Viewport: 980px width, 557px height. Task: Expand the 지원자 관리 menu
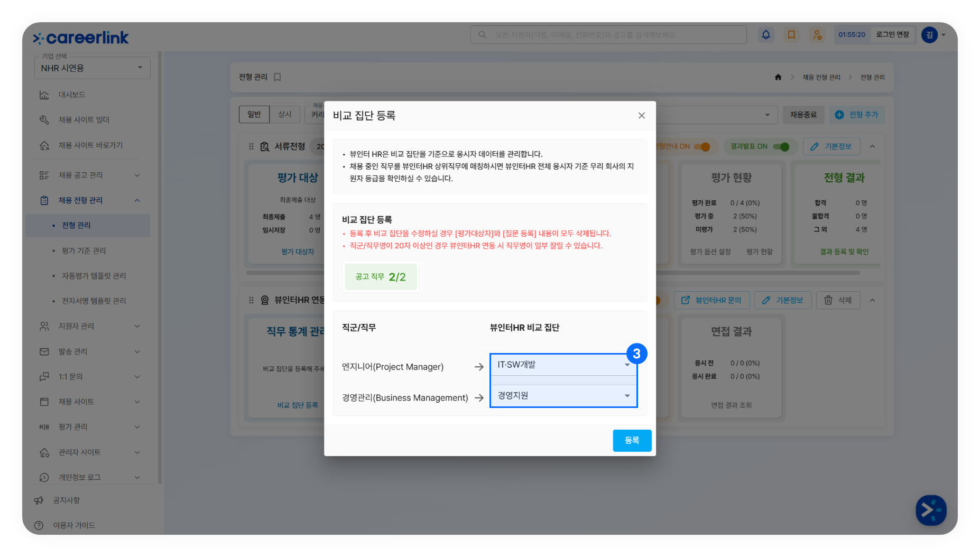[x=137, y=326]
